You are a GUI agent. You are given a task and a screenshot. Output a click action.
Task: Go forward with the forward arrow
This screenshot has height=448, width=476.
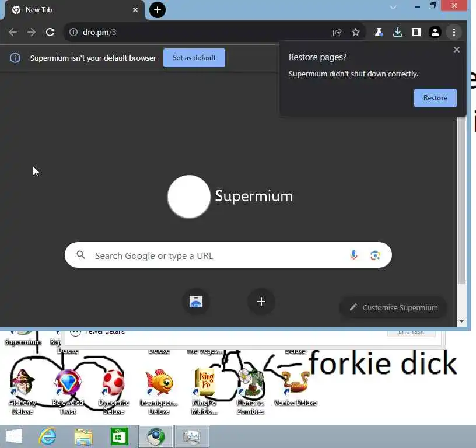(32, 32)
